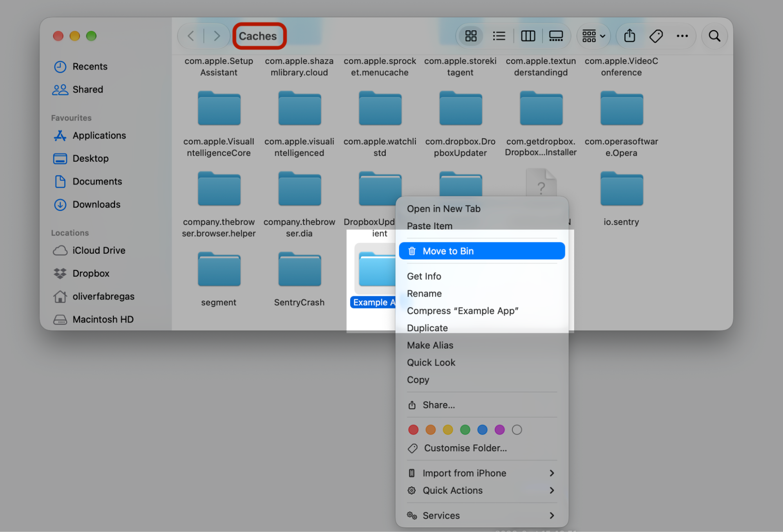783x532 pixels.
Task: Switch to icon grid view
Action: (471, 36)
